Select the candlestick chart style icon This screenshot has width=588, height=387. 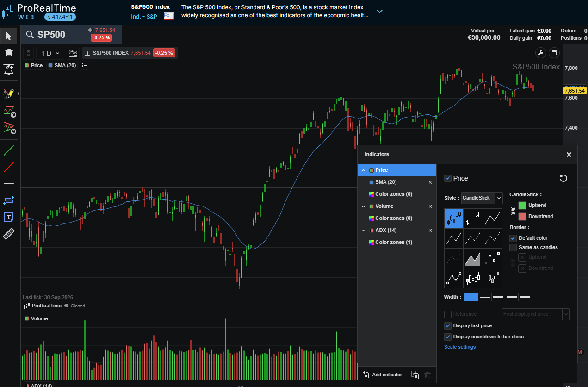pos(454,218)
